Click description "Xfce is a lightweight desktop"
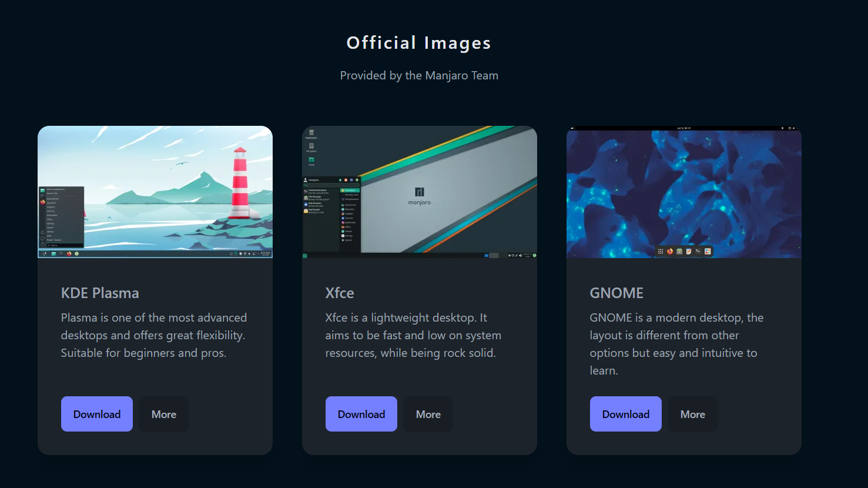The height and width of the screenshot is (488, 868). [413, 335]
